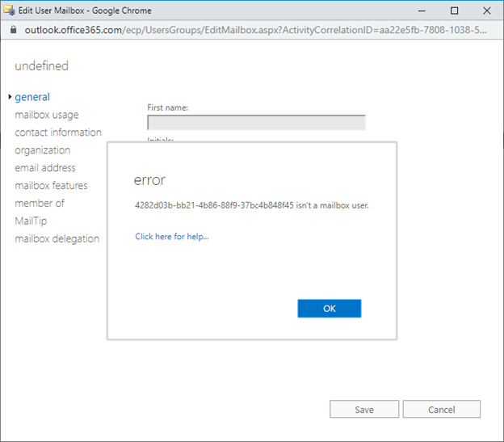The height and width of the screenshot is (442, 504).
Task: Click the Cancel button
Action: click(x=441, y=409)
